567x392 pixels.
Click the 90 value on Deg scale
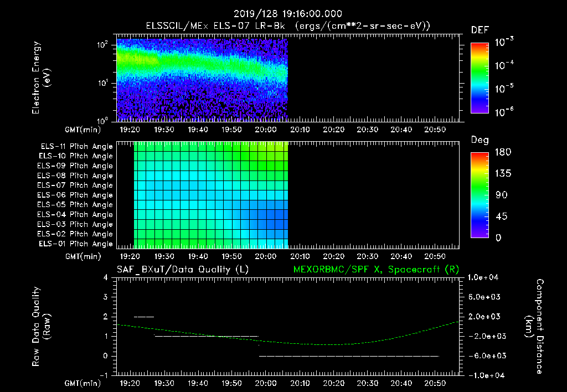502,195
